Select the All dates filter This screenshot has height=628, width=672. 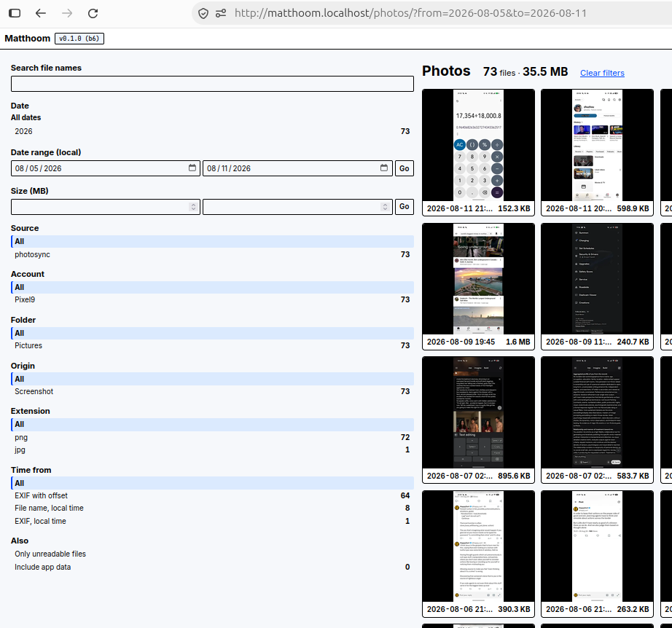pos(26,117)
